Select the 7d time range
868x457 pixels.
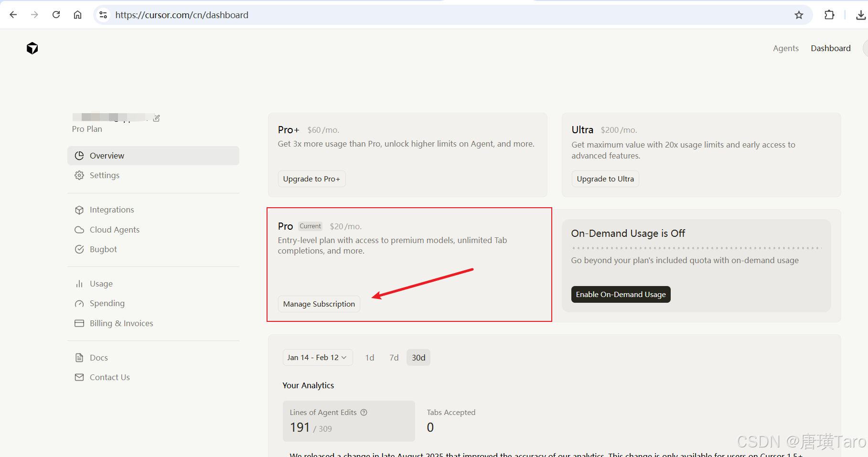pos(394,358)
